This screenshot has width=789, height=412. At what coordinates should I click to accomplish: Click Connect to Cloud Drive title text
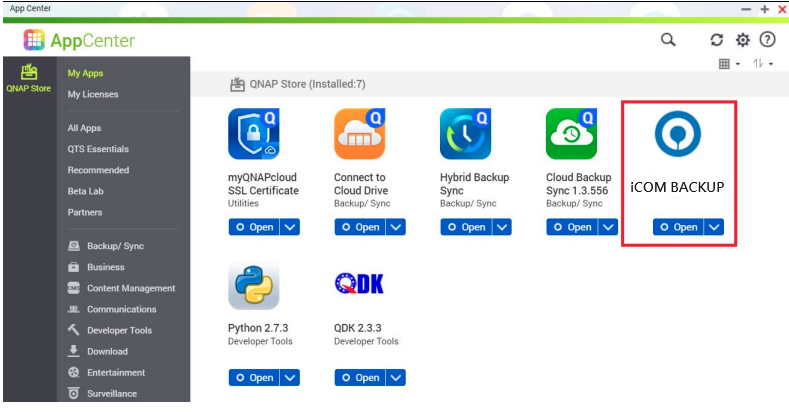tap(361, 184)
